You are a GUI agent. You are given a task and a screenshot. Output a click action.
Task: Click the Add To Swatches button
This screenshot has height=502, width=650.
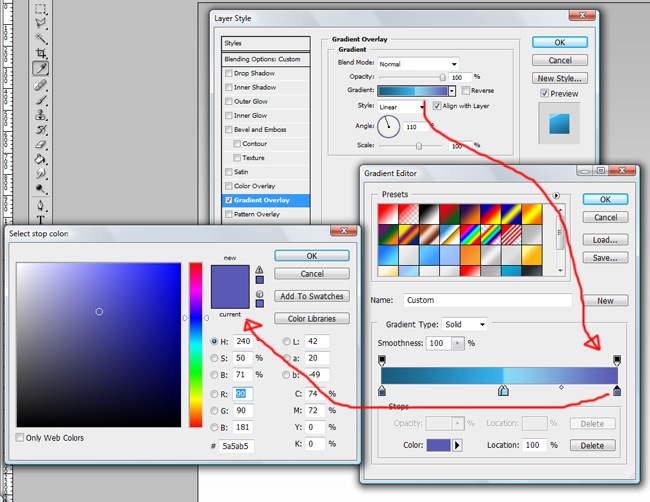point(312,296)
